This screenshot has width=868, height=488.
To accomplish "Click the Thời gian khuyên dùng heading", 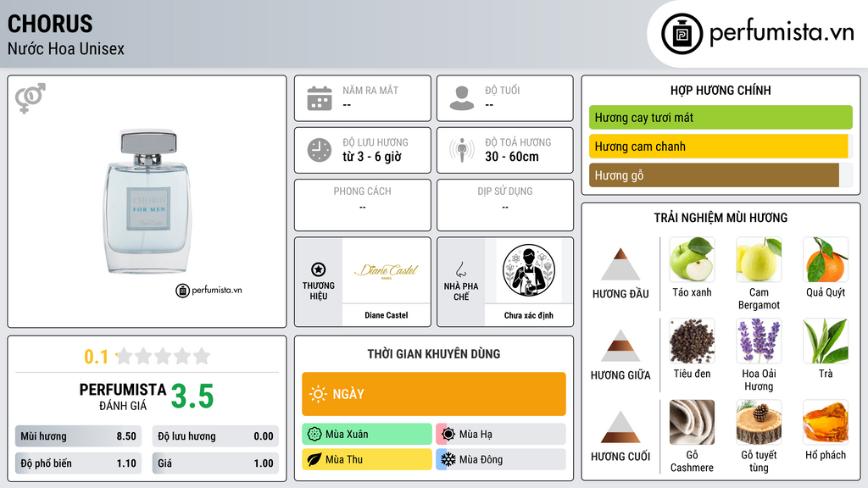I will (x=433, y=354).
